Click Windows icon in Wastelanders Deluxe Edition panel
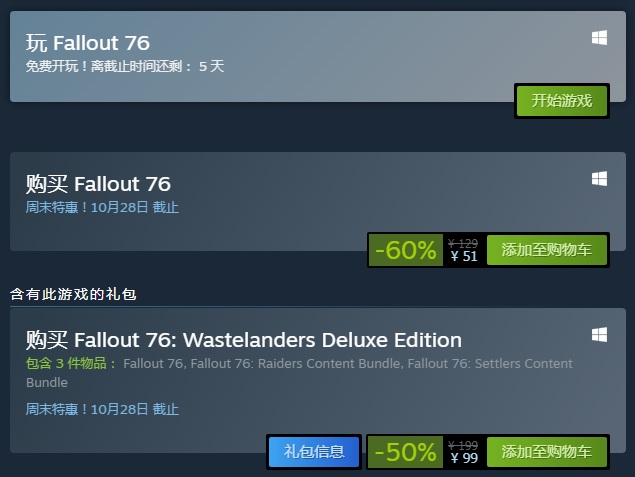635x477 pixels. pyautogui.click(x=599, y=334)
